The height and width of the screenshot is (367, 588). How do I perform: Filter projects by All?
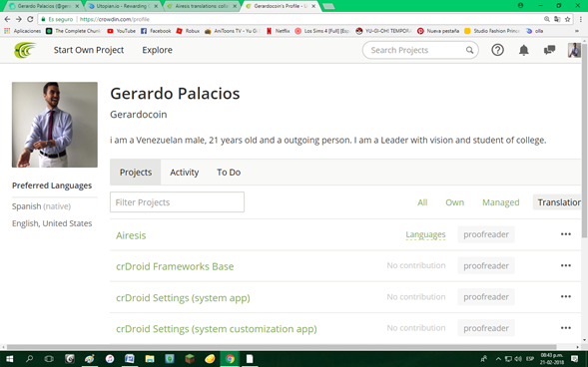tap(422, 202)
